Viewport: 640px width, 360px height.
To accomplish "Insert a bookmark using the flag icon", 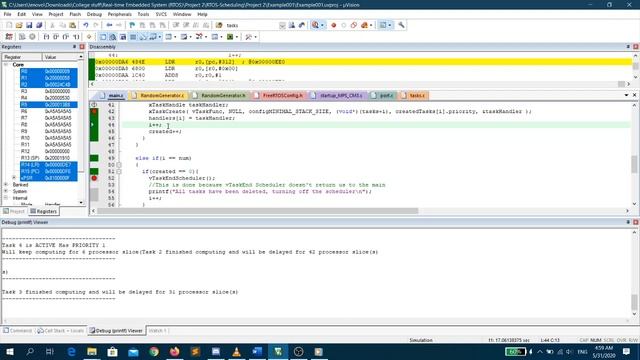I will (x=132, y=25).
